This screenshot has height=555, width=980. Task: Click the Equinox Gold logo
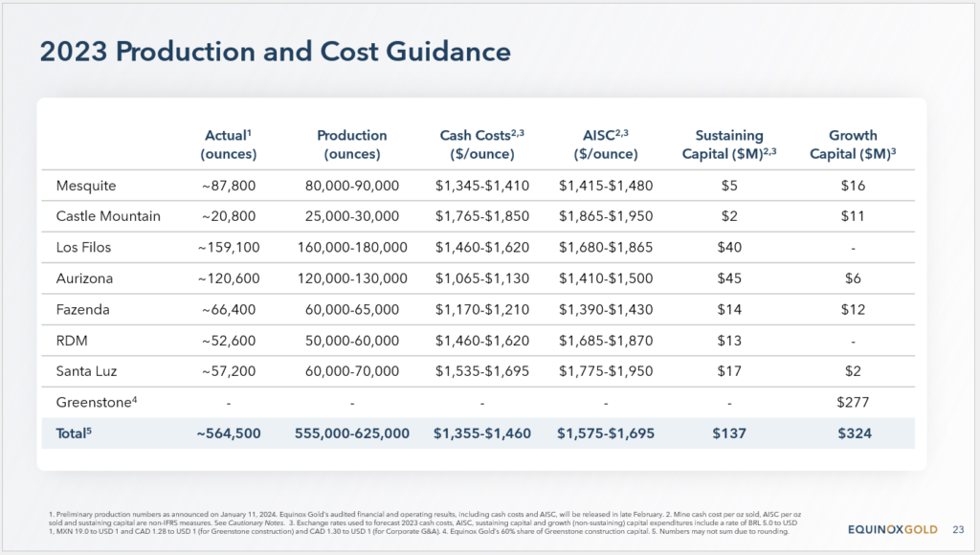tap(893, 529)
